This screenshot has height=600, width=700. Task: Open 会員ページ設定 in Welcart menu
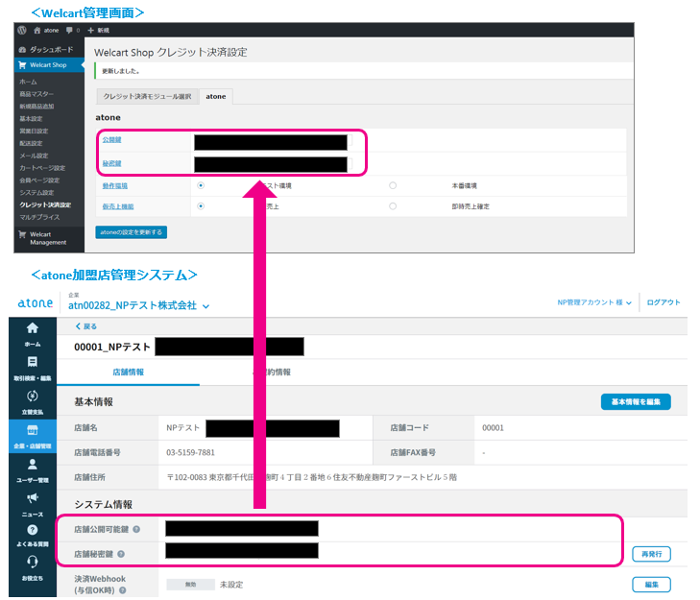39,180
